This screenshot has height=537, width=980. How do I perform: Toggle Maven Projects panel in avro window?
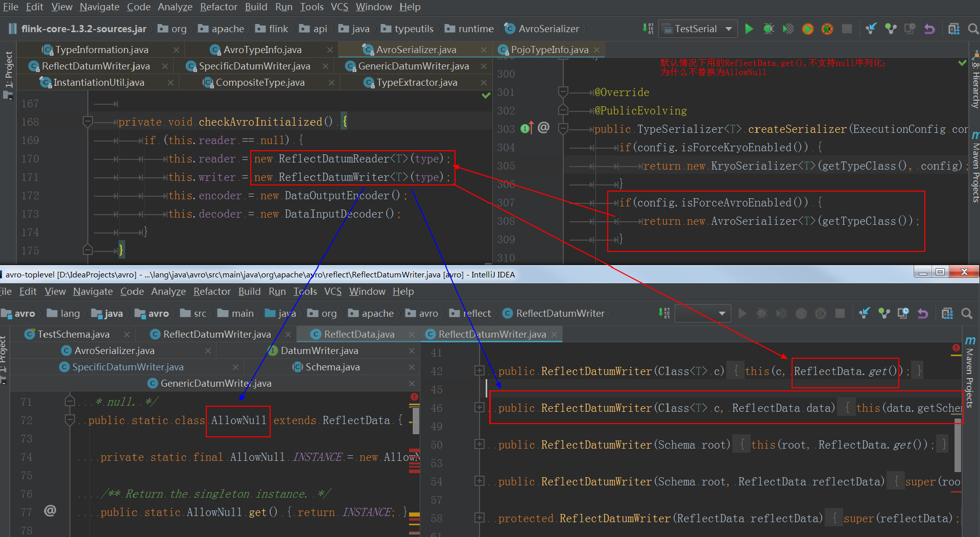[970, 372]
